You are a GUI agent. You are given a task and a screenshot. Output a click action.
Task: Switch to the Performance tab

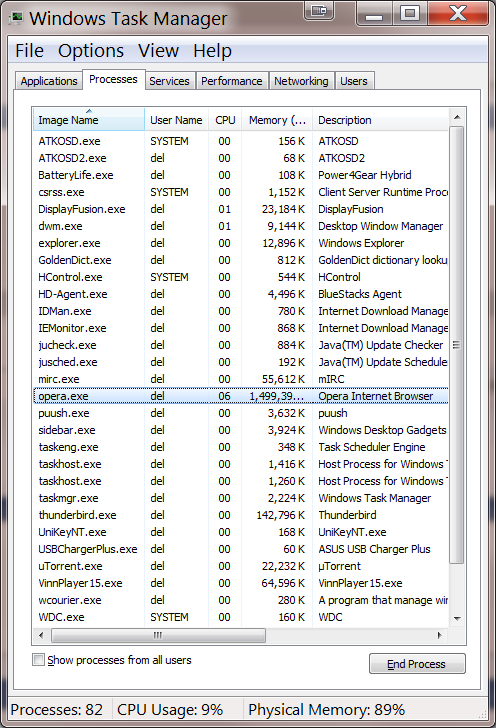(x=232, y=81)
